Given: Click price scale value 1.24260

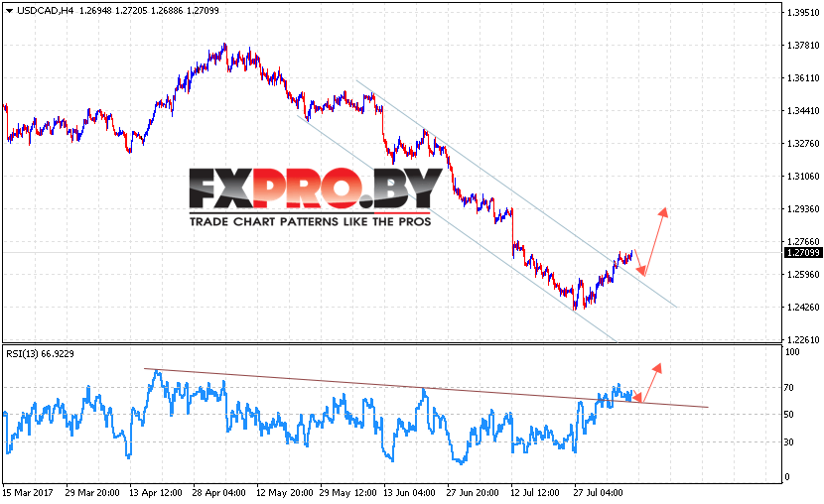Looking at the screenshot, I should click(x=803, y=307).
